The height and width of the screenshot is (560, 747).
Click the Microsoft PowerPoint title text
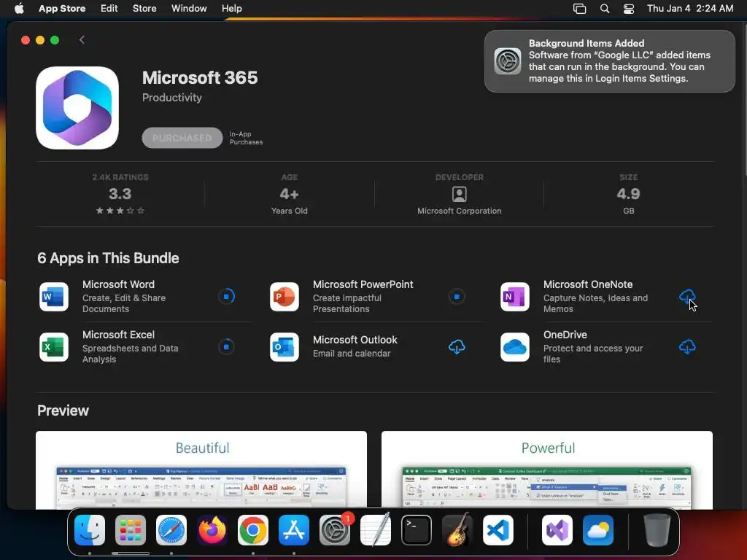(363, 284)
